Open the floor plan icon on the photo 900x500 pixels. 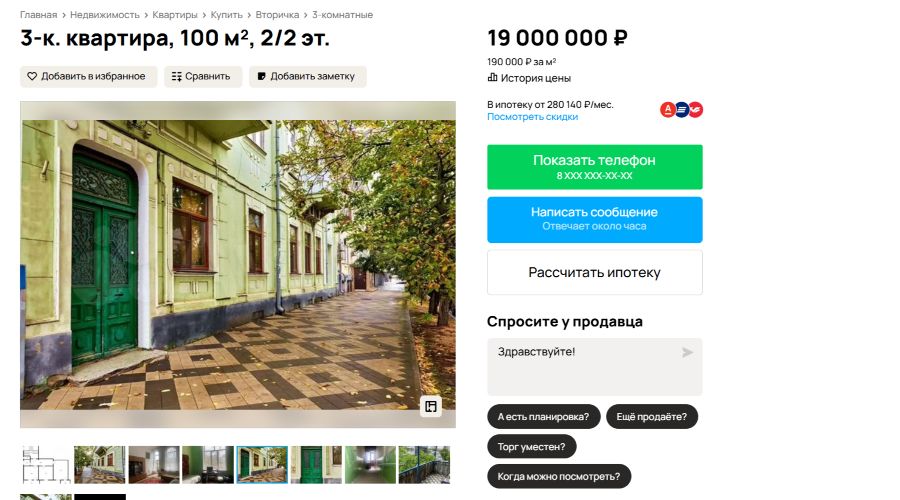(431, 406)
